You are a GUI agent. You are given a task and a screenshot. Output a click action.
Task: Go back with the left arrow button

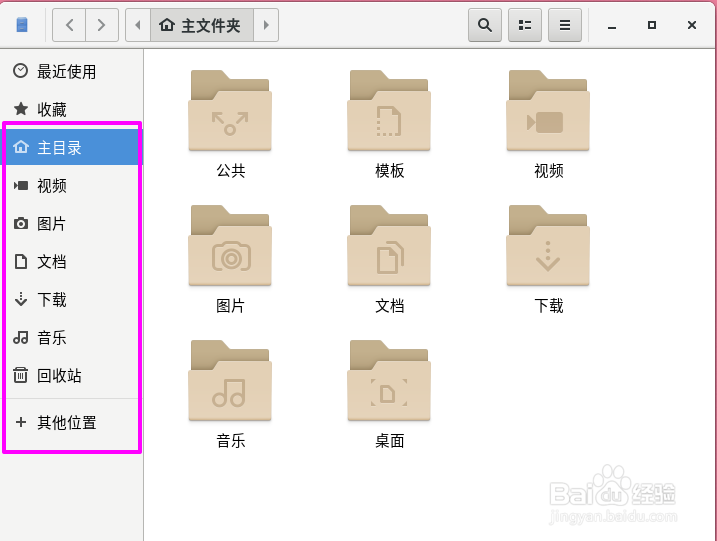[69, 25]
